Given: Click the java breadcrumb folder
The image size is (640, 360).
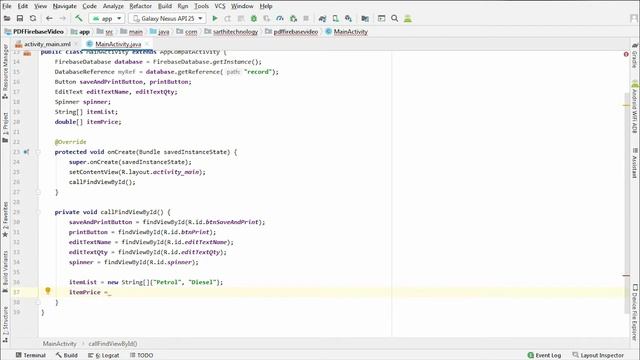Looking at the screenshot, I should pyautogui.click(x=163, y=31).
